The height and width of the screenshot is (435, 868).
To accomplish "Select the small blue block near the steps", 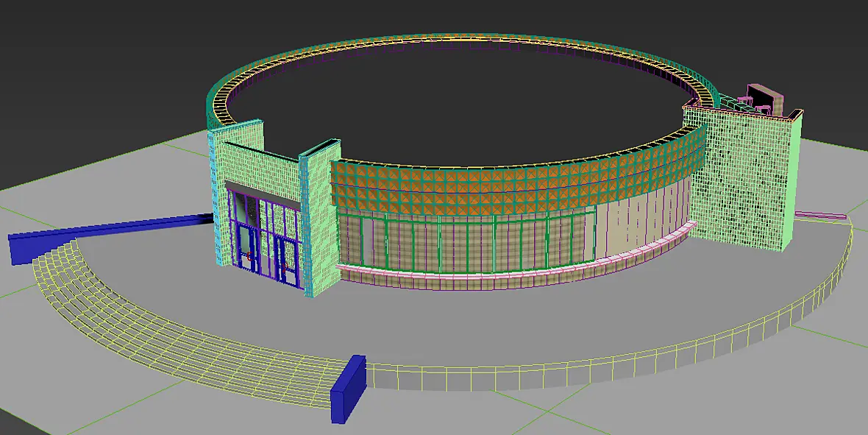I will pos(348,389).
